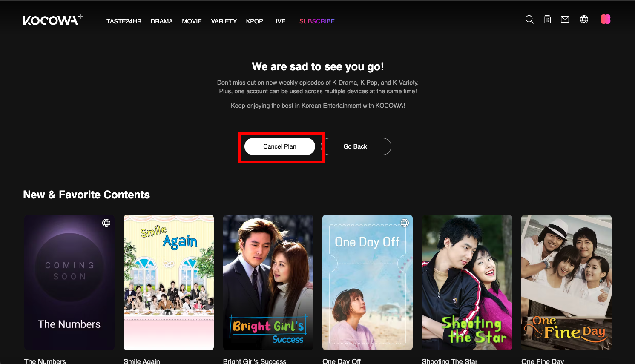This screenshot has height=364, width=635.
Task: Open the pink profile avatar
Action: [x=605, y=19]
